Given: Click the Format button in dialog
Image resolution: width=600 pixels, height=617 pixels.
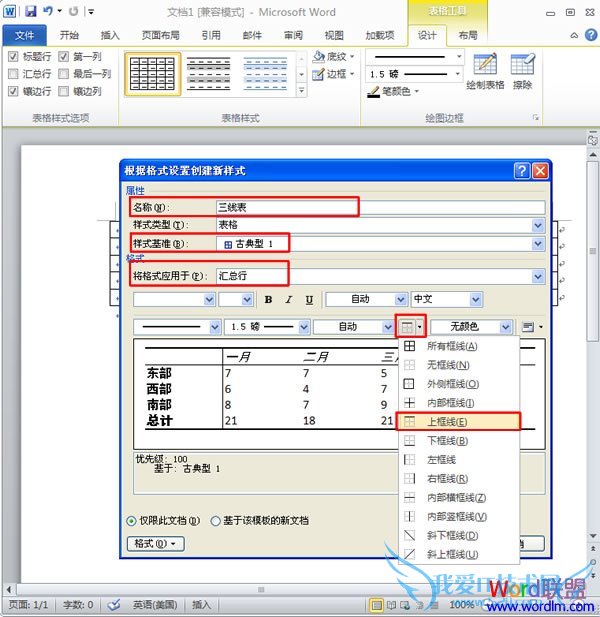Looking at the screenshot, I should click(x=155, y=544).
